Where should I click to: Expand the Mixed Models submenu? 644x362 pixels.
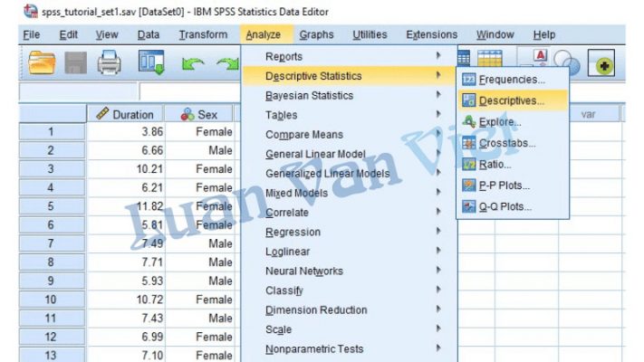tap(349, 193)
